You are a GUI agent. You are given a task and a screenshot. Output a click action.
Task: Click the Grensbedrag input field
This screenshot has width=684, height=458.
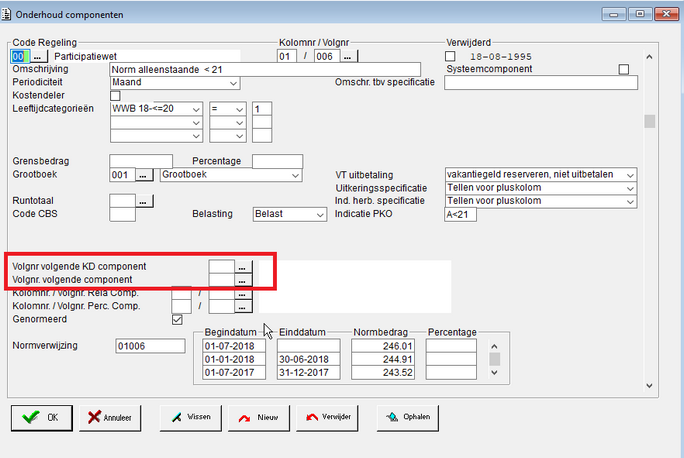coord(141,161)
